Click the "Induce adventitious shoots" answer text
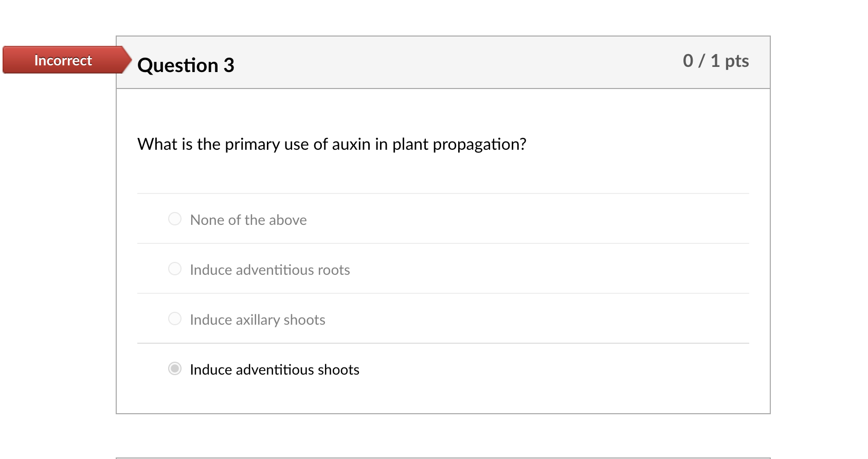The height and width of the screenshot is (459, 868). click(275, 369)
